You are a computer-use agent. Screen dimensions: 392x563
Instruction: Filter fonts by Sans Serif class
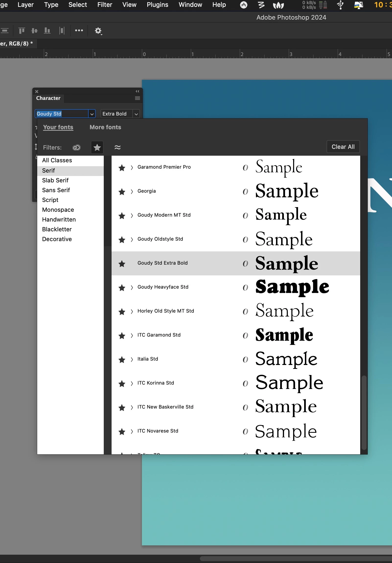70,190
